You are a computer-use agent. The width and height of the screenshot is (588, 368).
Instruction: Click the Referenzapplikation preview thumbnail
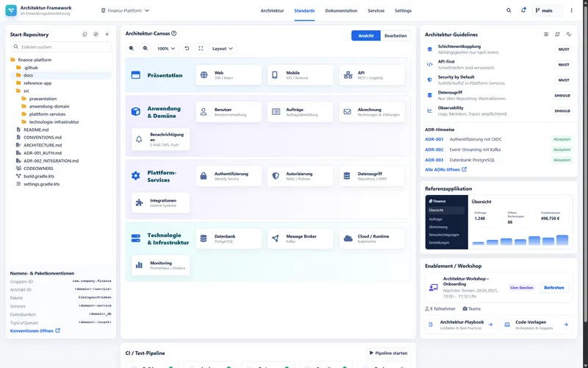499,222
